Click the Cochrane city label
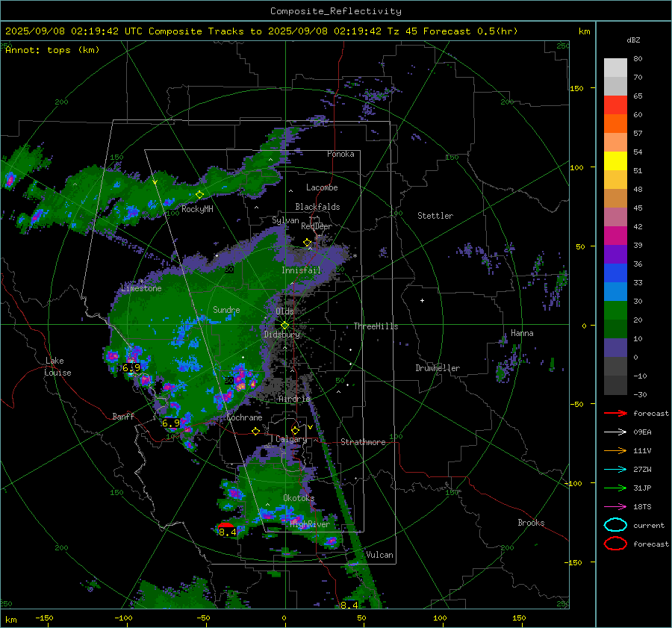 244,417
